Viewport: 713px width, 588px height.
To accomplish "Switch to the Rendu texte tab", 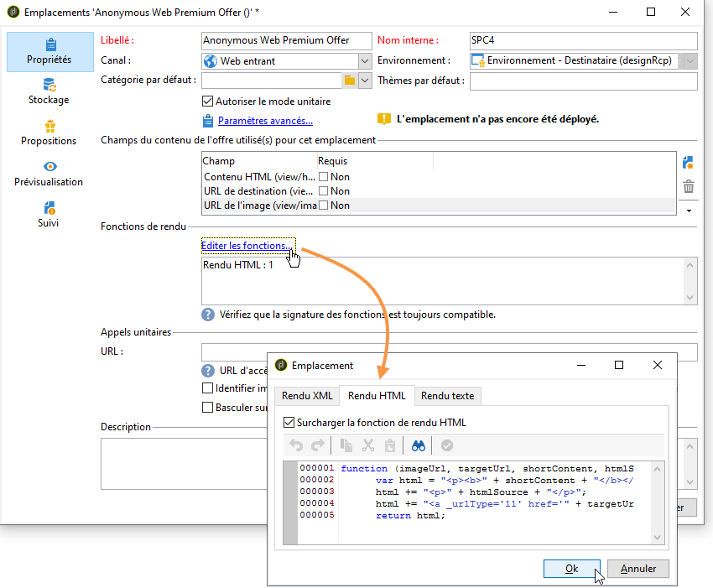I will click(447, 396).
